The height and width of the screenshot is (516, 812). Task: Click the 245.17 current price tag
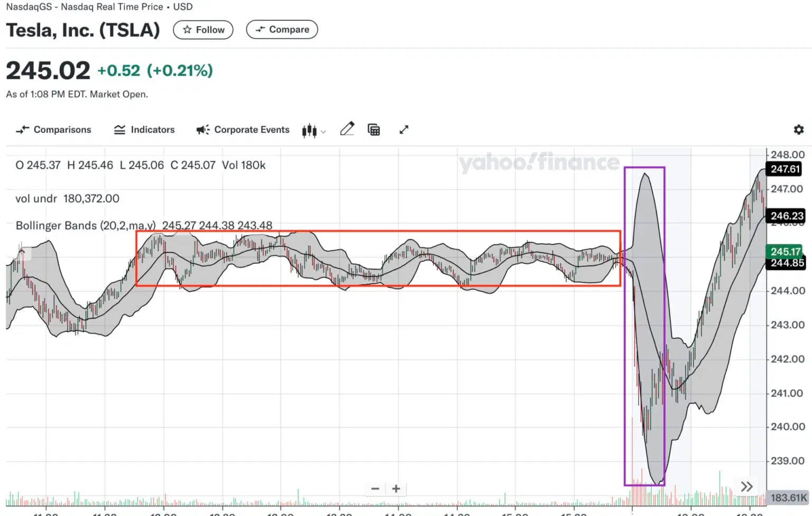tap(786, 252)
